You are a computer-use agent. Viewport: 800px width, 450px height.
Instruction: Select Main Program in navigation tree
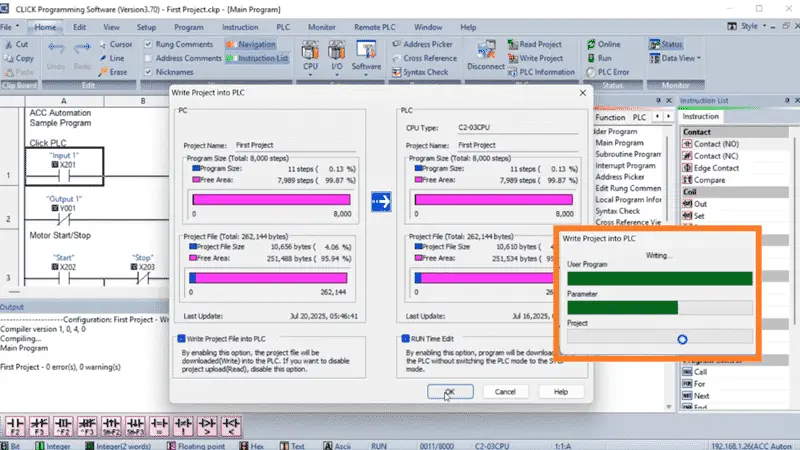[x=619, y=143]
